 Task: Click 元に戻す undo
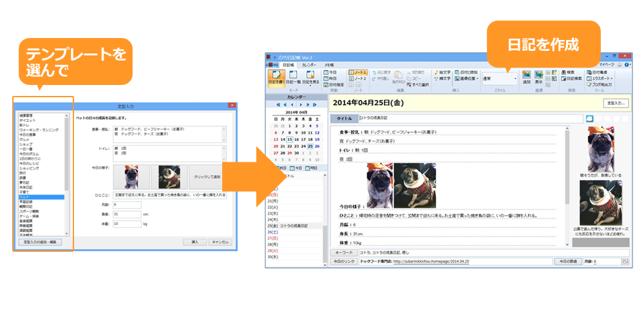[x=381, y=72]
